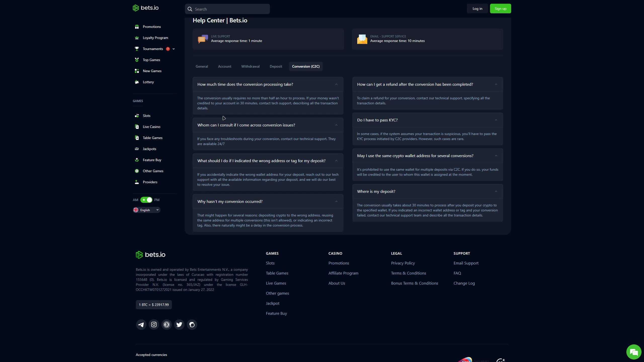The height and width of the screenshot is (362, 644).
Task: Click the Loyalty Program crown icon
Action: [137, 38]
